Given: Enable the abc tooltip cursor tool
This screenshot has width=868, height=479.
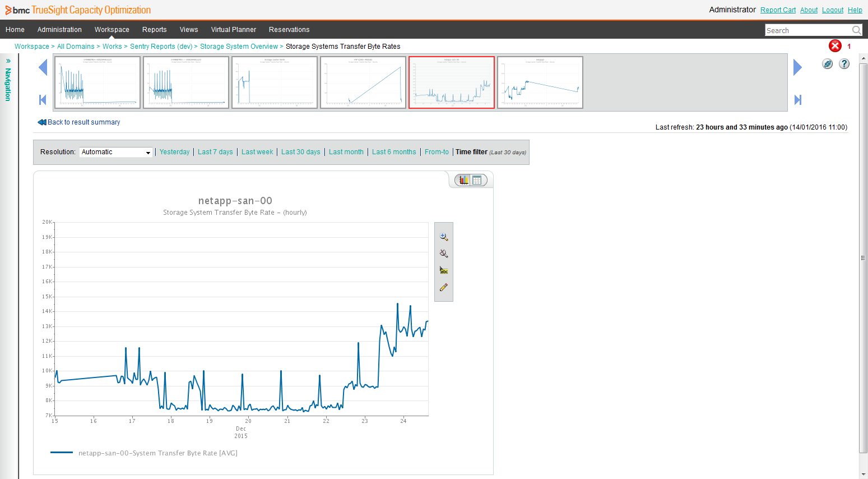Looking at the screenshot, I should pyautogui.click(x=444, y=270).
